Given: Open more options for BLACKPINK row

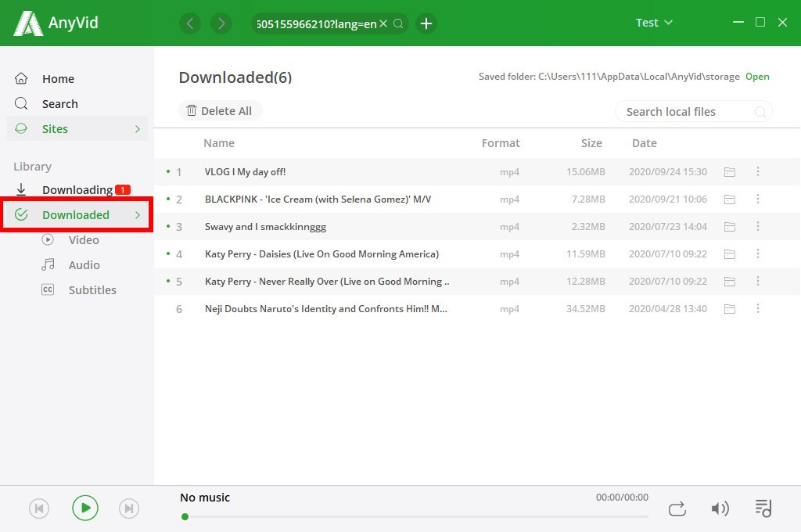Looking at the screenshot, I should [x=757, y=199].
